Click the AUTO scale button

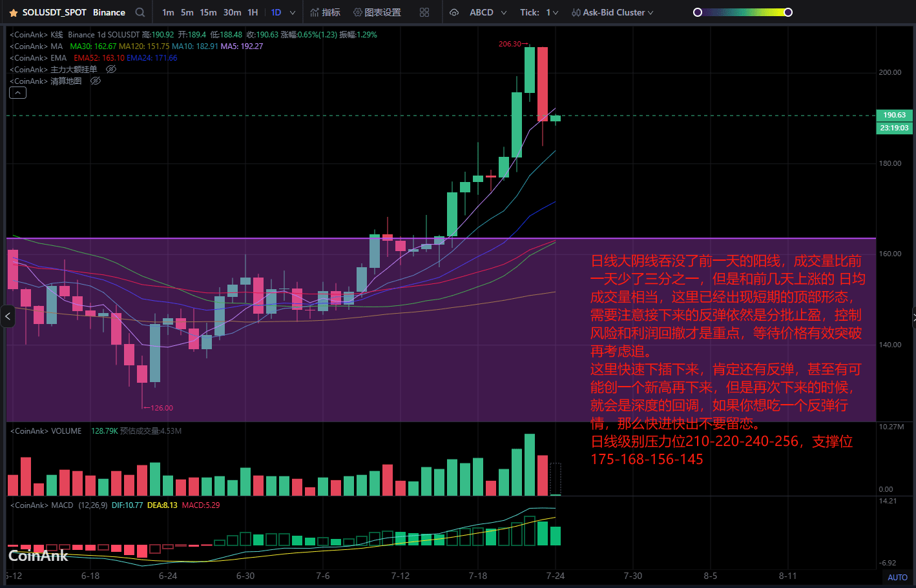897,578
